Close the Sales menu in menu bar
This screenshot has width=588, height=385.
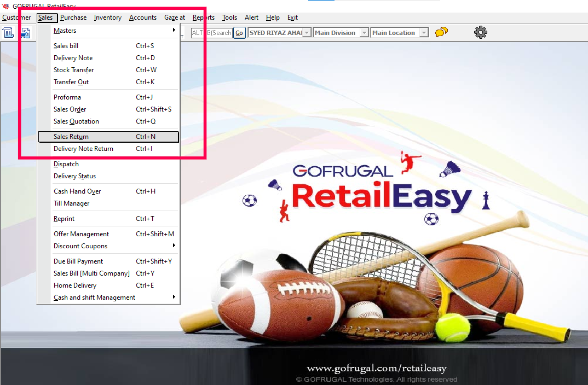click(47, 17)
